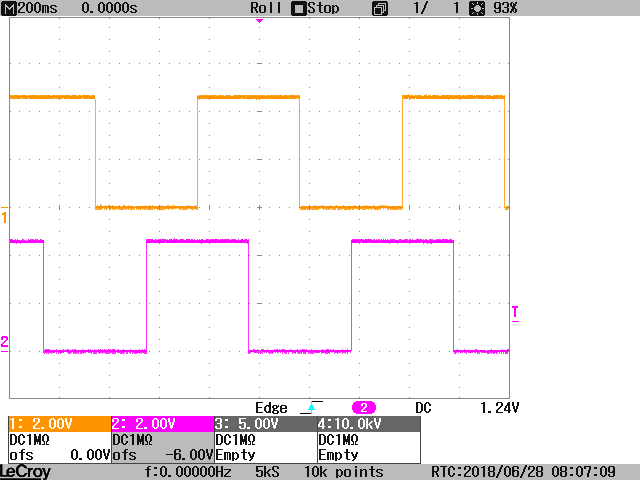Select channel 1 2.00V header
Screen dimensions: 640x480
pos(60,424)
